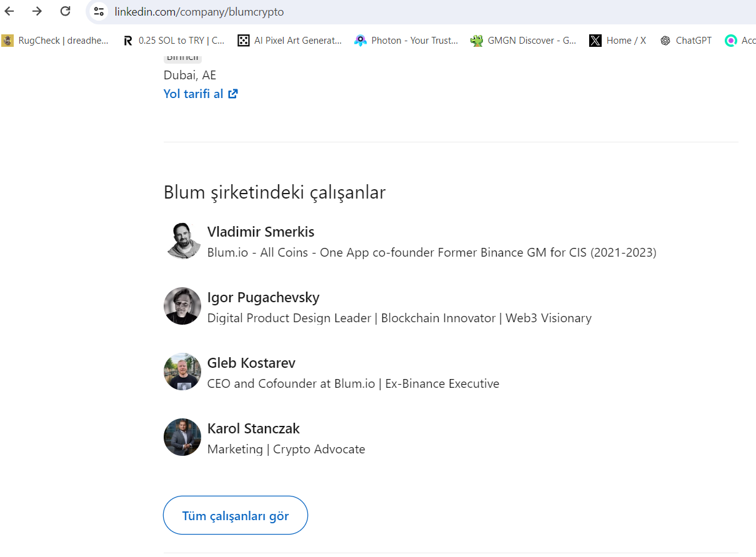
Task: Reload the LinkedIn page
Action: coord(65,11)
